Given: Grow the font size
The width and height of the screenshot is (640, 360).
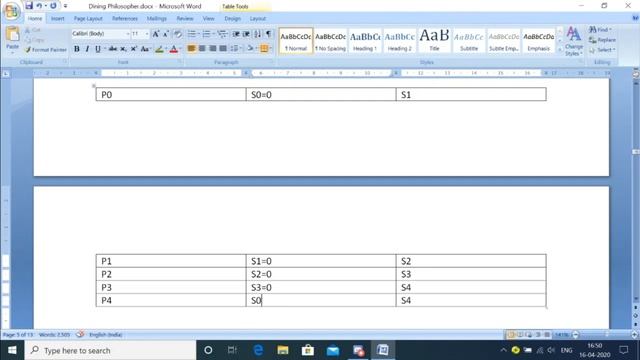Looking at the screenshot, I should [156, 34].
